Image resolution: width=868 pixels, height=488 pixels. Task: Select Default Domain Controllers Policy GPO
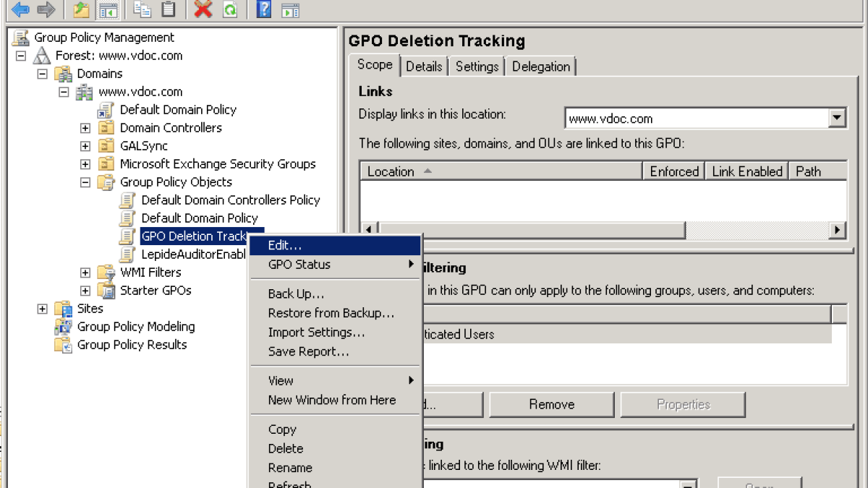[230, 200]
